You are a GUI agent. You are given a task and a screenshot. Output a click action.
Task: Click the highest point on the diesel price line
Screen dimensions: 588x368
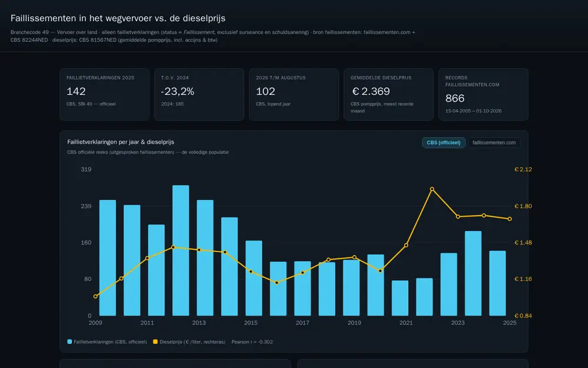[432, 189]
